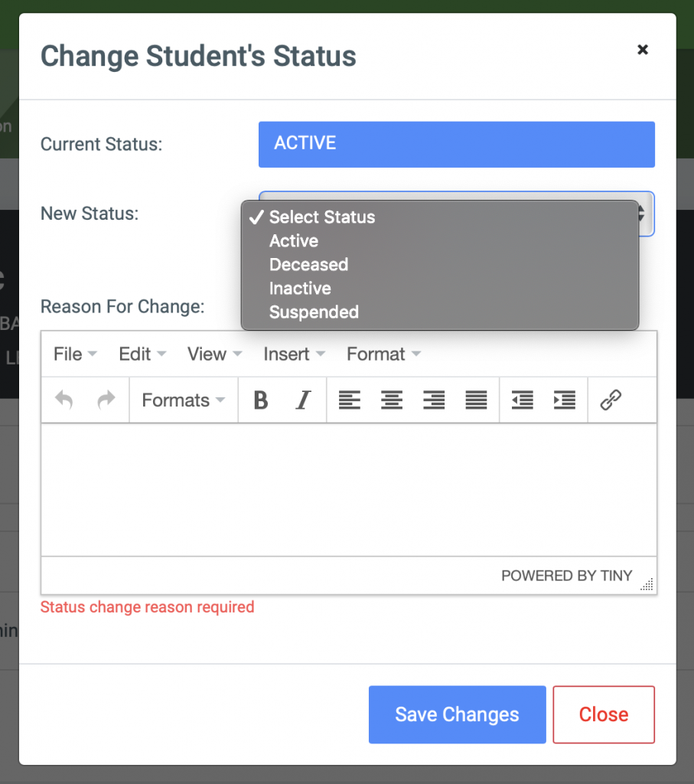Select Deceased from the status list

[x=308, y=264]
